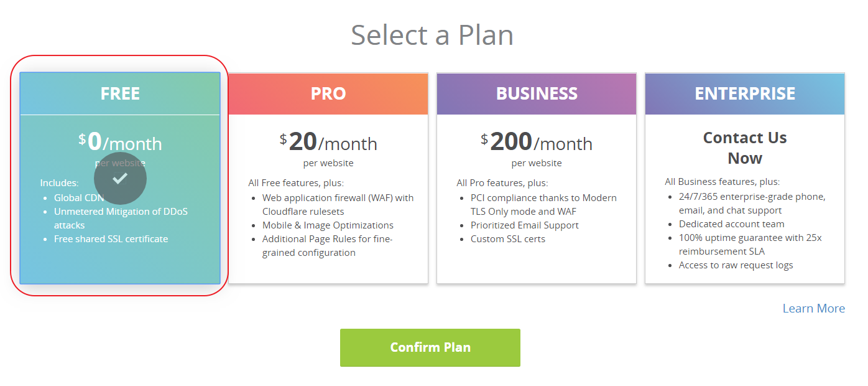The height and width of the screenshot is (386, 868).
Task: Click the Prioritized Email Support feature
Action: pyautogui.click(x=524, y=225)
